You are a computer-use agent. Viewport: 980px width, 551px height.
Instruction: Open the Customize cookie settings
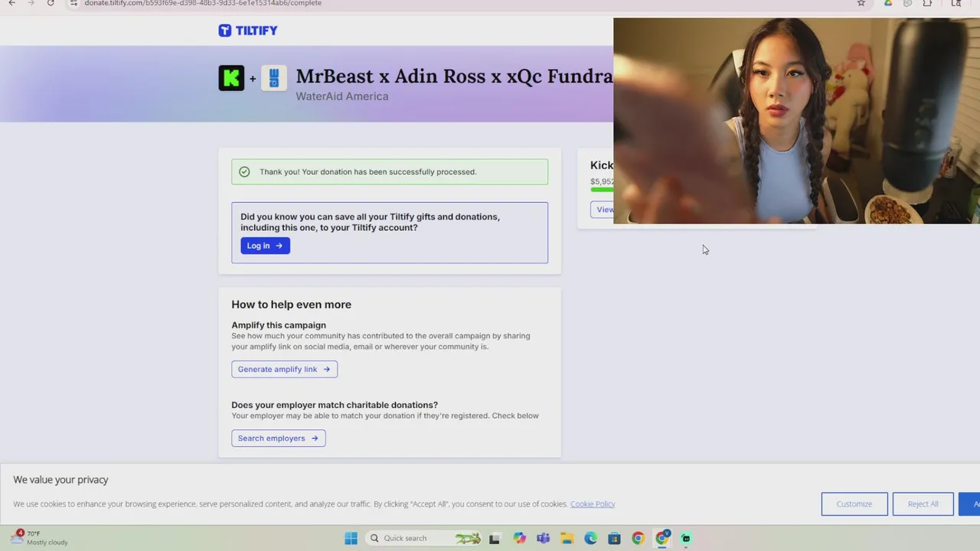click(x=854, y=504)
